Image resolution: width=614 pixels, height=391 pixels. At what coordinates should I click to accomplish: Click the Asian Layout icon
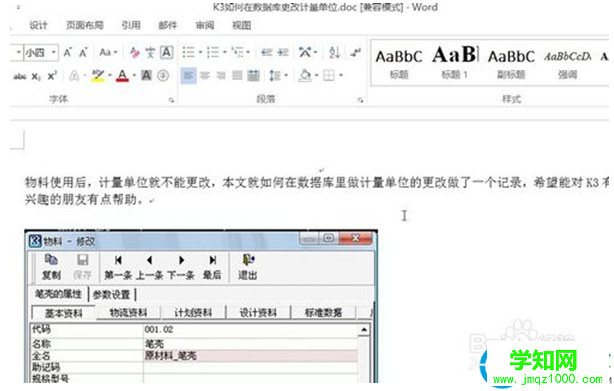[x=305, y=52]
